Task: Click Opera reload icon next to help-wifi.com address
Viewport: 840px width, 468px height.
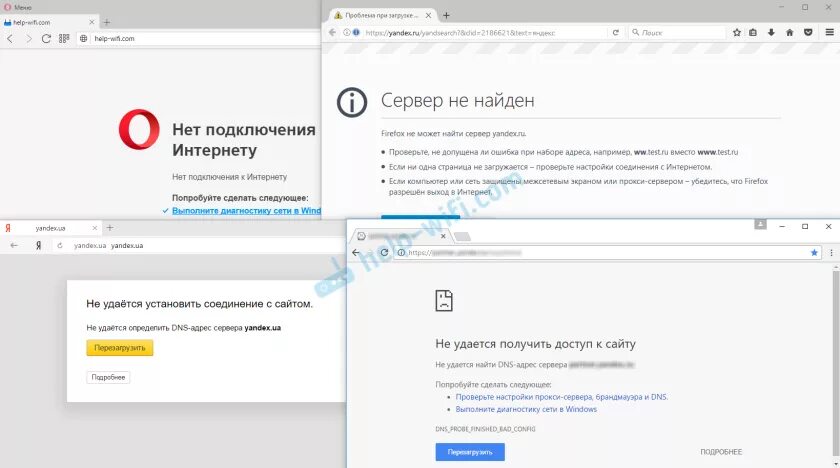Action: pyautogui.click(x=46, y=39)
